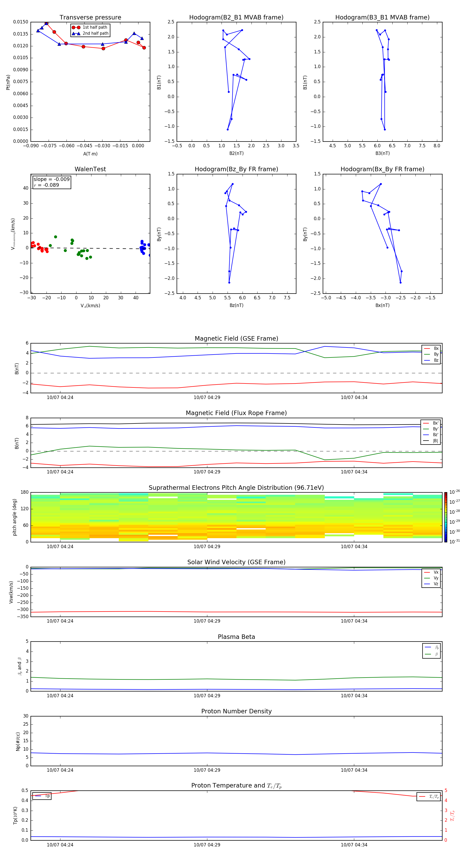Screen dimensions: 473x868
Task: Click the 'Magnetic Field (Flux Rope Frame)' title
Action: click(x=236, y=413)
